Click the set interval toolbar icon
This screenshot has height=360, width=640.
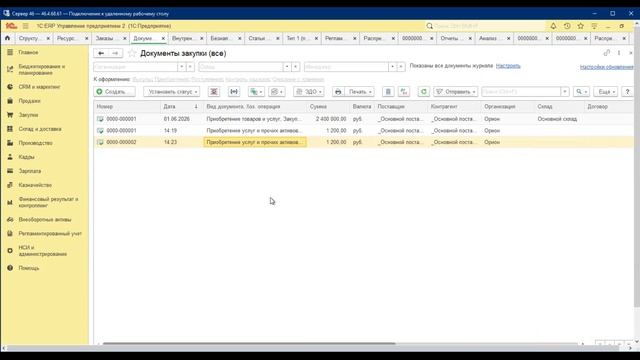[234, 92]
